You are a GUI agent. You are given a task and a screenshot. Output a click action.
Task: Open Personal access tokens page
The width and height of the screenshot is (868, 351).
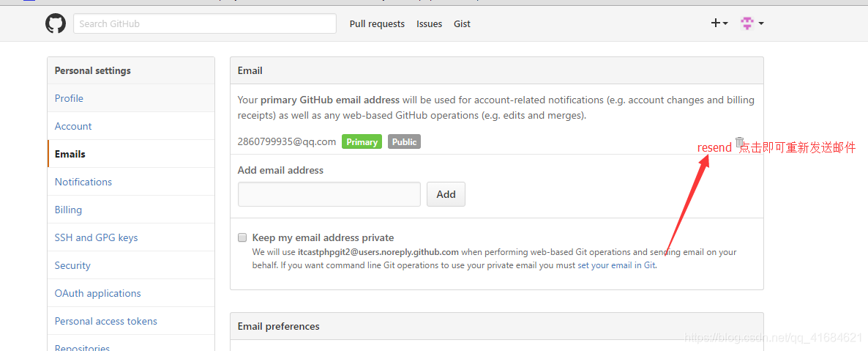pos(105,321)
